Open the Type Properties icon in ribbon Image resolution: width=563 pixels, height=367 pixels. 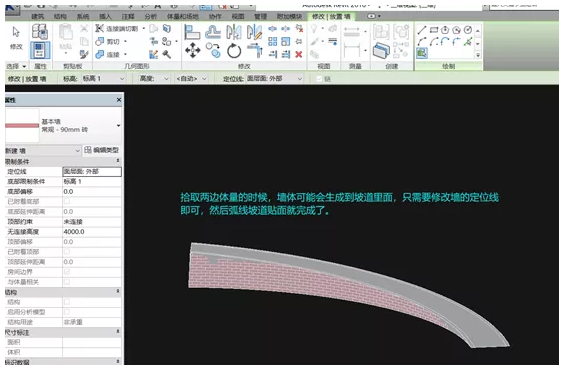pyautogui.click(x=39, y=32)
